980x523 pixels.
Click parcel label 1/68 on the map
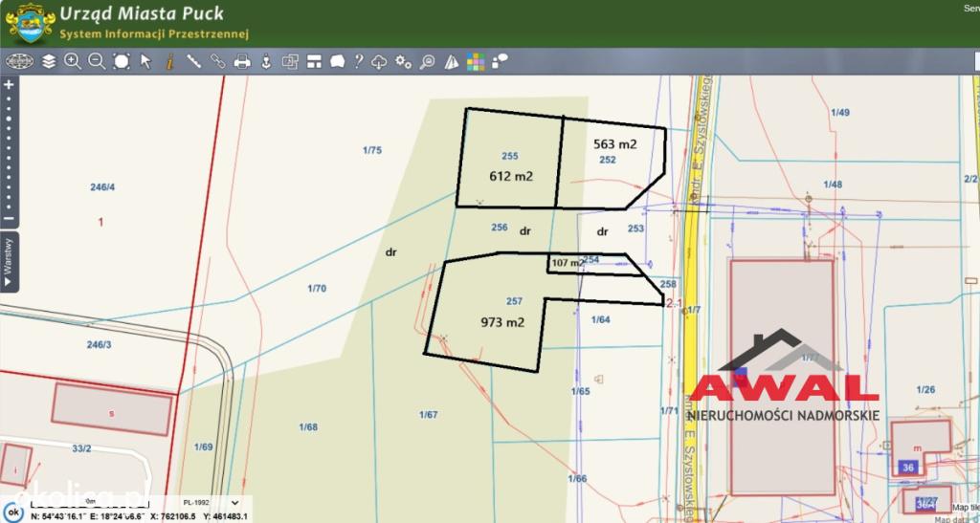coord(308,426)
